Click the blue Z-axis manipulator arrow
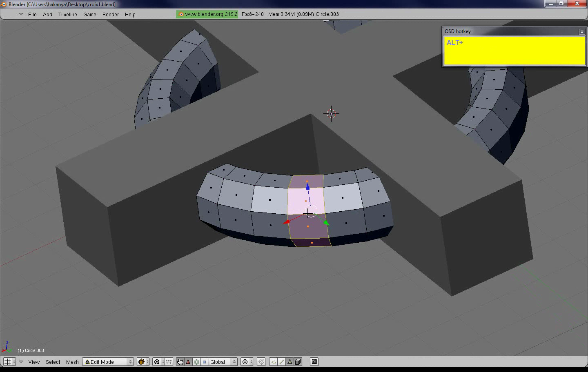Image resolution: width=588 pixels, height=372 pixels. pyautogui.click(x=308, y=187)
